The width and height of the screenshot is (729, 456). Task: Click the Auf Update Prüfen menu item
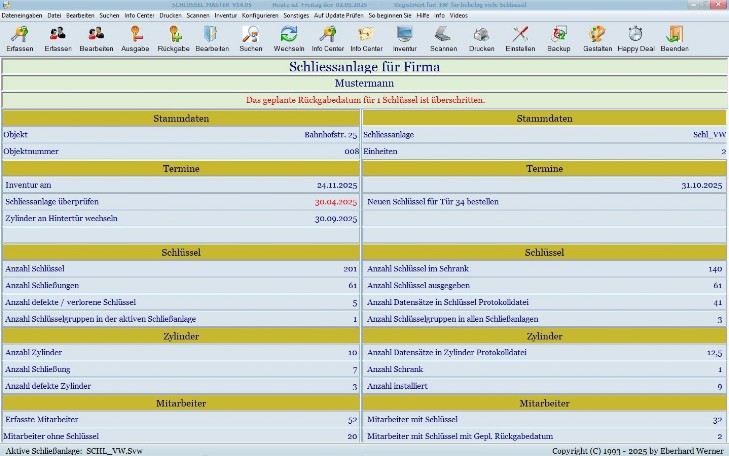[340, 16]
